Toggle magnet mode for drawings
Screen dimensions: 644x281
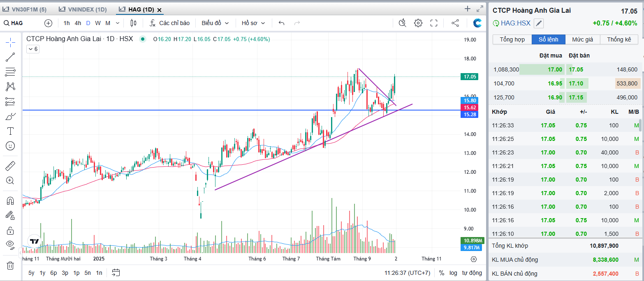point(10,201)
